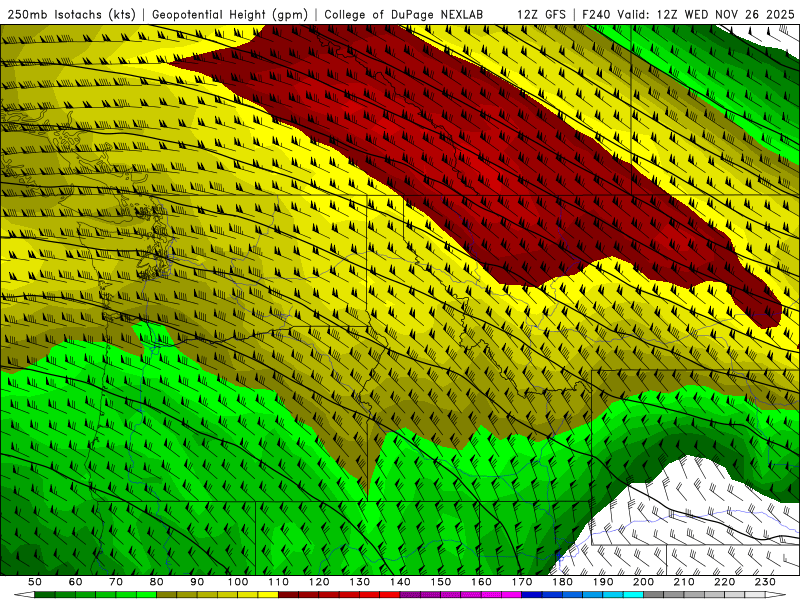Click the "12Z GFS" model run text
This screenshot has width=800, height=600.
[x=541, y=14]
